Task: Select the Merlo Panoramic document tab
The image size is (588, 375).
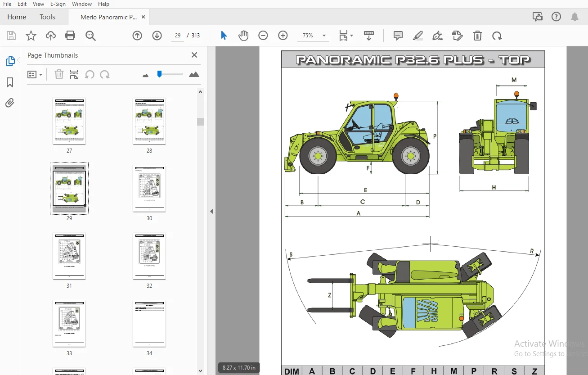Action: click(108, 17)
